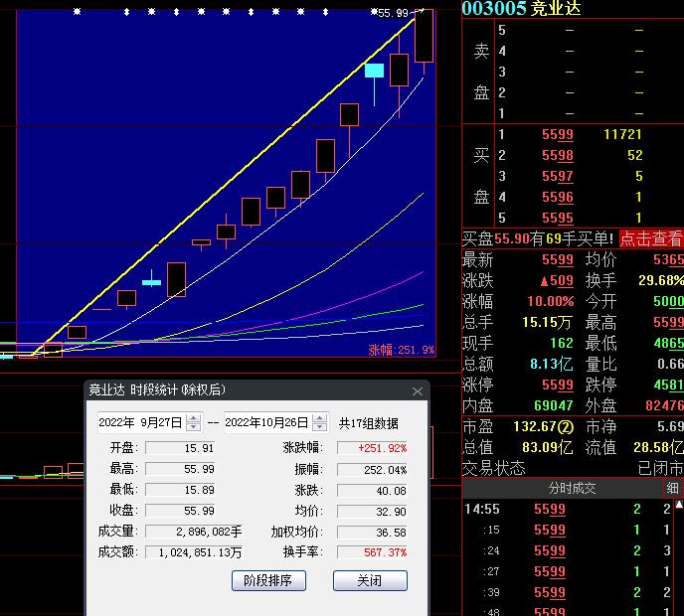
Task: Click the 涨幅:251.9% label on the chart
Action: point(402,350)
